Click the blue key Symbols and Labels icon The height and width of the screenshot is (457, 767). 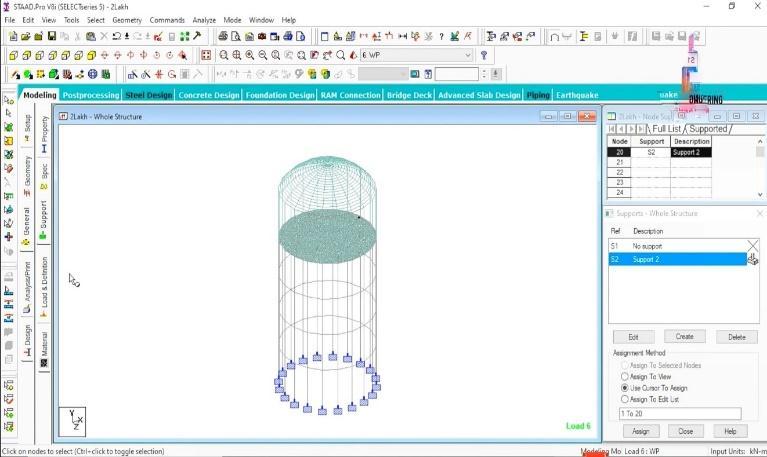click(484, 55)
